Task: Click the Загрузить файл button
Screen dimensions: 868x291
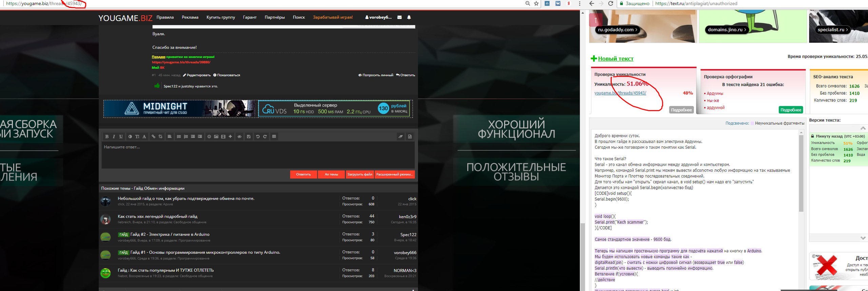Action: coord(360,175)
